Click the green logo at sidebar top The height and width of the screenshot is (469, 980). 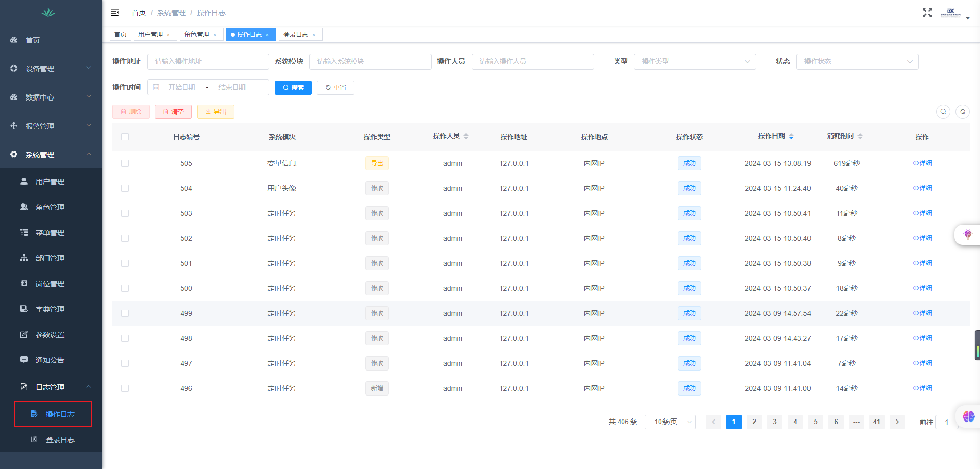click(48, 12)
